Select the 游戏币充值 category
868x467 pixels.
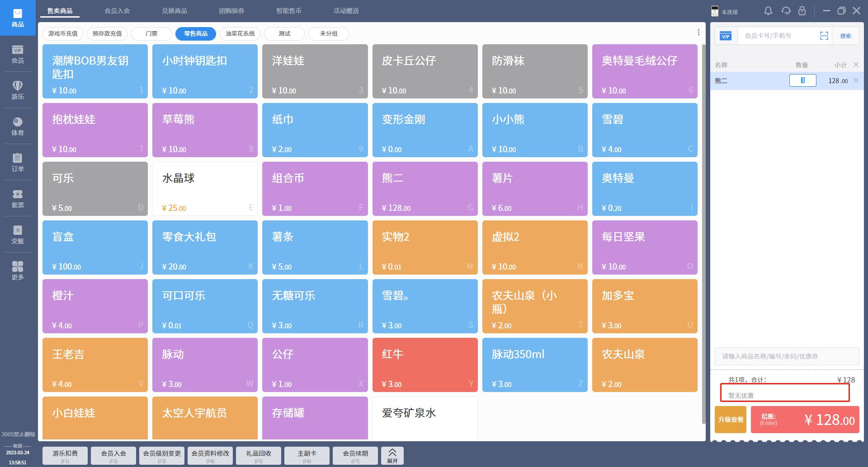click(63, 33)
